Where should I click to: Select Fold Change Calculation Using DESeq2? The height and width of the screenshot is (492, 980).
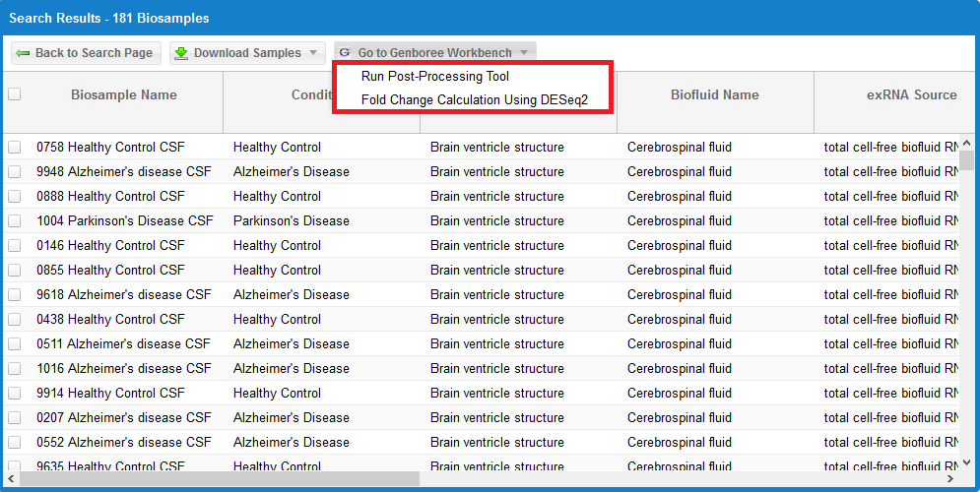pos(474,99)
